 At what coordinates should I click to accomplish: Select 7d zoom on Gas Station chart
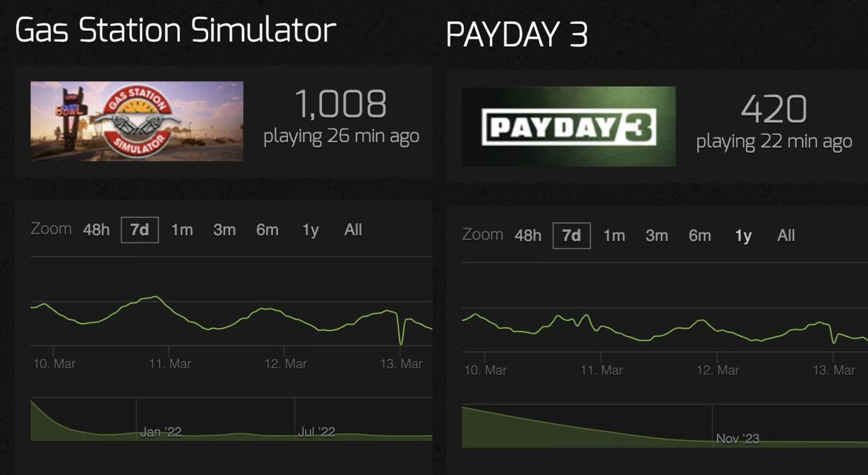coord(140,230)
